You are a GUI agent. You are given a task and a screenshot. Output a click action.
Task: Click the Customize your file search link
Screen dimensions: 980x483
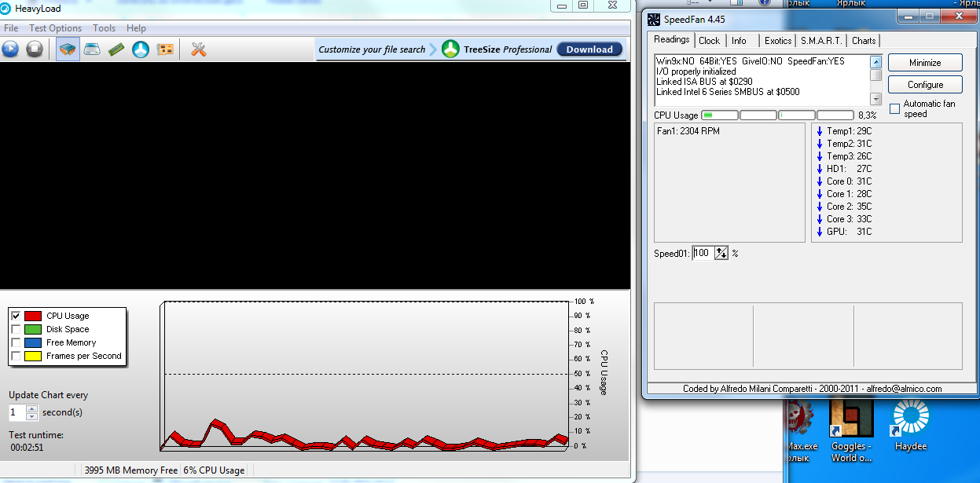click(372, 49)
